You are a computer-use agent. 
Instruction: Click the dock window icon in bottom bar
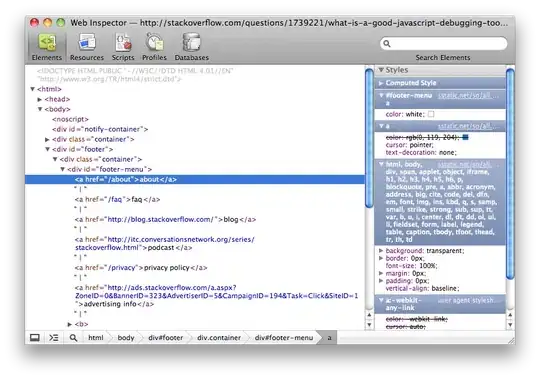click(35, 338)
